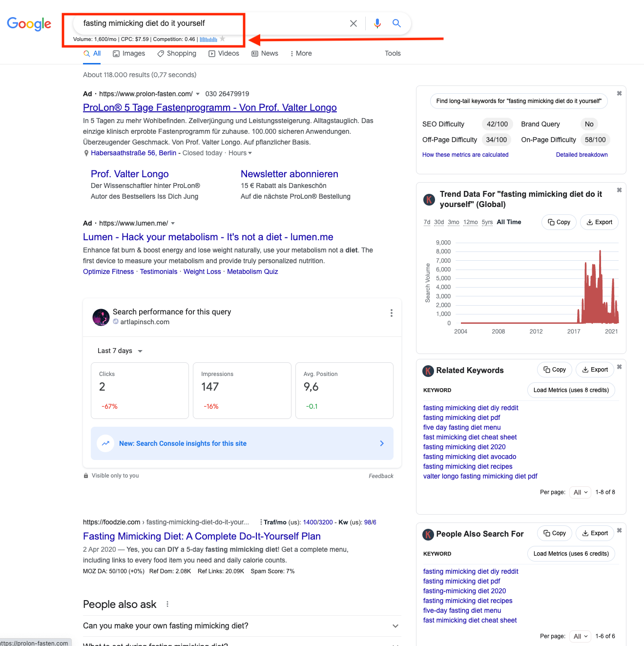Select the 5yrs trend range
The image size is (644, 646).
click(487, 222)
